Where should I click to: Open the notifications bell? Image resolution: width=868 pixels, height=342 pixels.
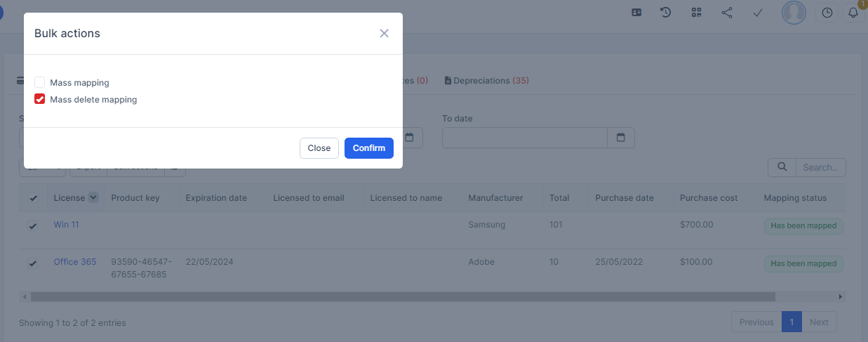853,13
